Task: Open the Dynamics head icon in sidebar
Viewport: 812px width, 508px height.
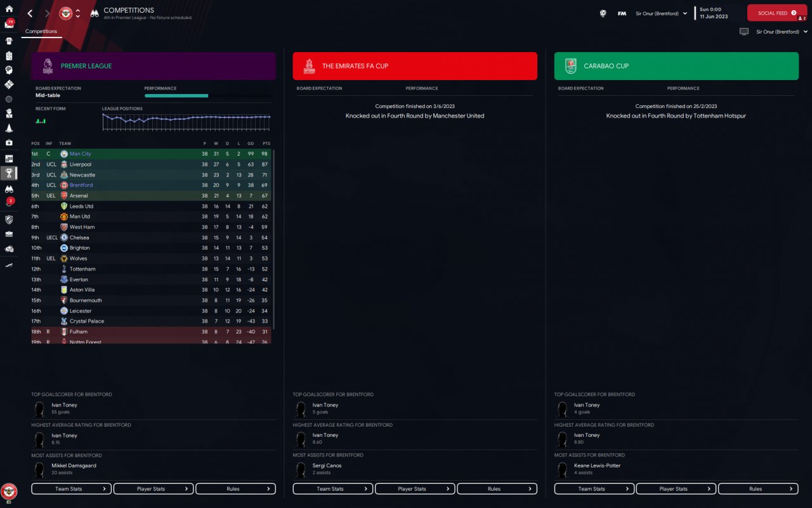Action: pyautogui.click(x=9, y=70)
